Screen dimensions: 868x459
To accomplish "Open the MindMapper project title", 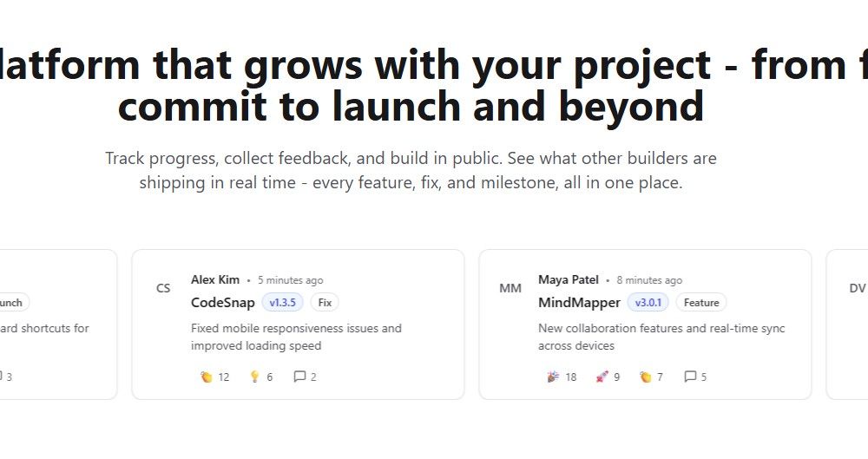I will (x=579, y=303).
